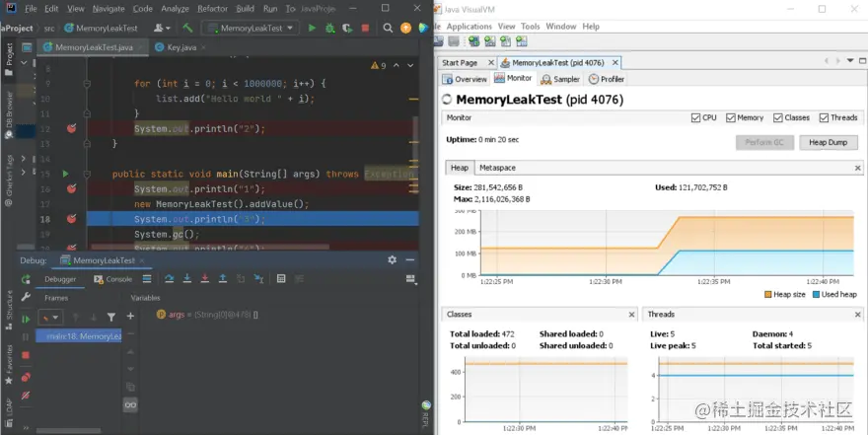
Task: Open Project tool window sidebar tab
Action: (9, 59)
